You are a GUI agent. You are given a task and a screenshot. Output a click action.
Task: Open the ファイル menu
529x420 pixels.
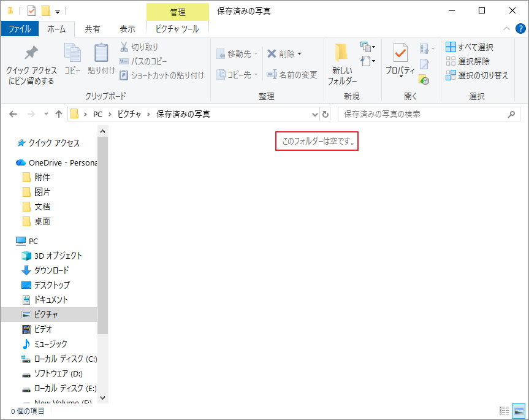[19, 28]
